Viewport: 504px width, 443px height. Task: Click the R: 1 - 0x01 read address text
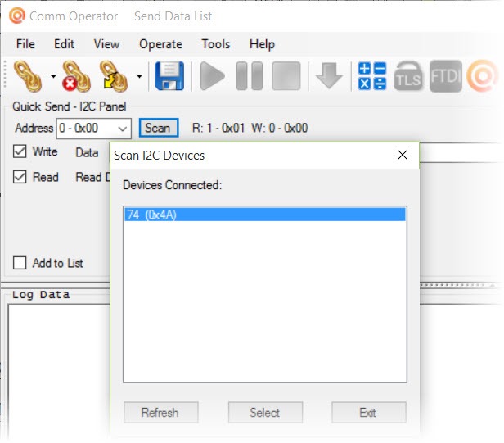click(218, 128)
